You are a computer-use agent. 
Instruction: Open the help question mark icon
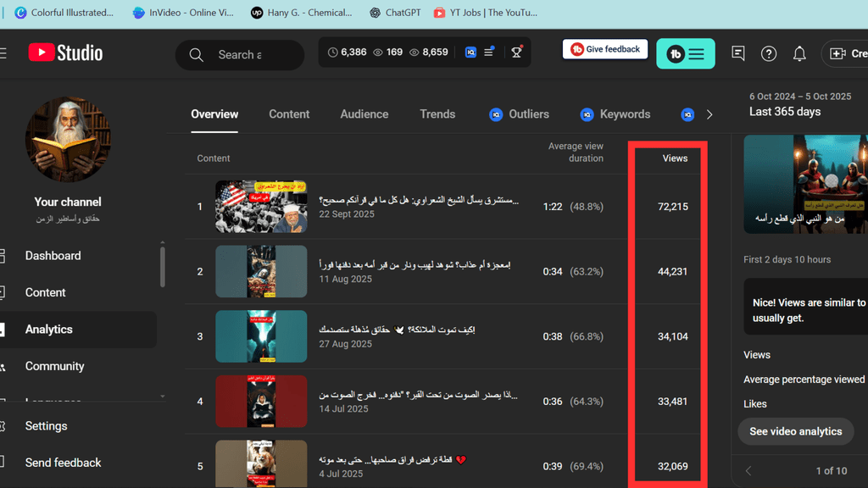point(768,53)
